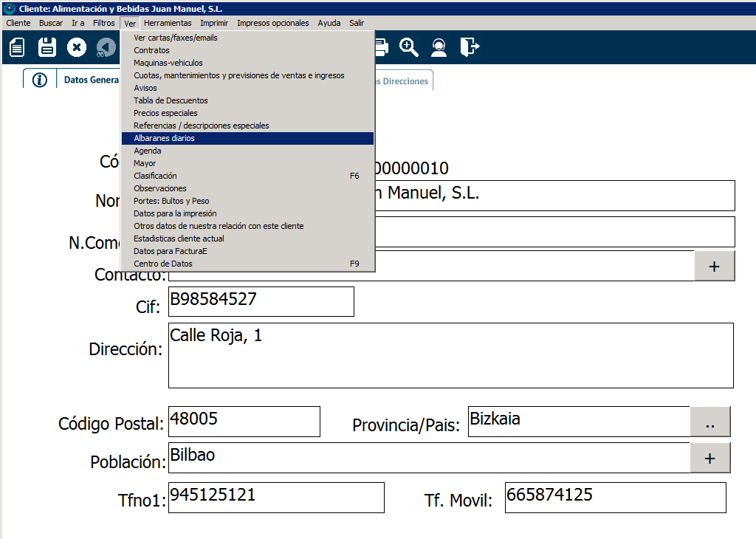This screenshot has width=756, height=539.
Task: Click the magnifier zoom search icon
Action: pyautogui.click(x=409, y=48)
